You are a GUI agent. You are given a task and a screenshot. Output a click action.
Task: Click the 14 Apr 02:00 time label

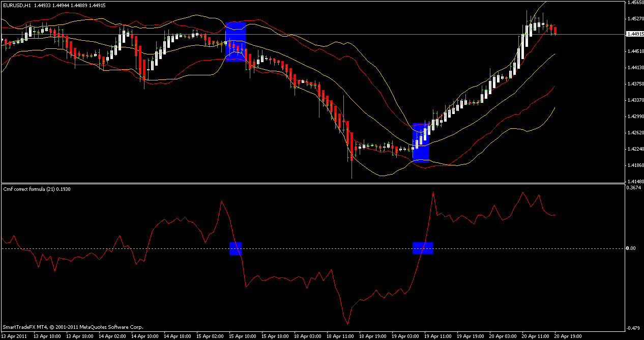(112, 336)
